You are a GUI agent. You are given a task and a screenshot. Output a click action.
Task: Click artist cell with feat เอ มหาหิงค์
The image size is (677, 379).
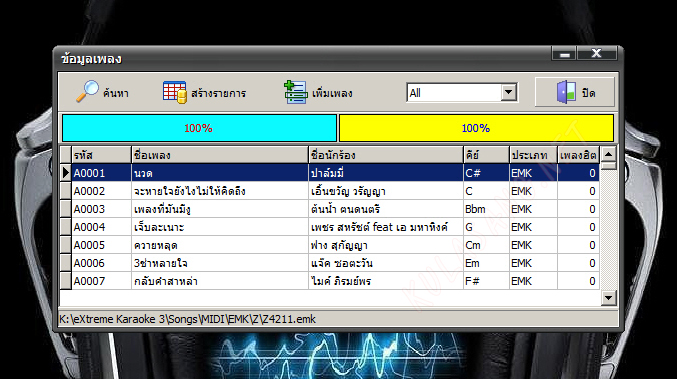tap(386, 227)
